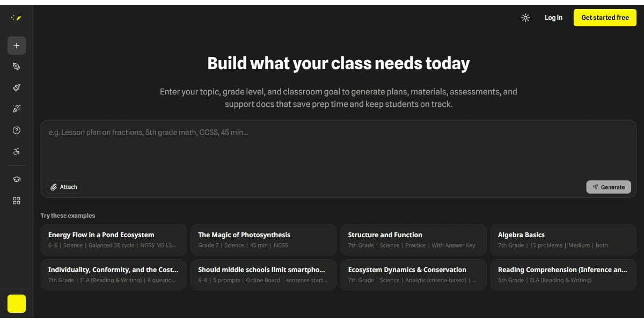Click the logo icon at top of sidebar
Image resolution: width=644 pixels, height=323 pixels.
16,18
